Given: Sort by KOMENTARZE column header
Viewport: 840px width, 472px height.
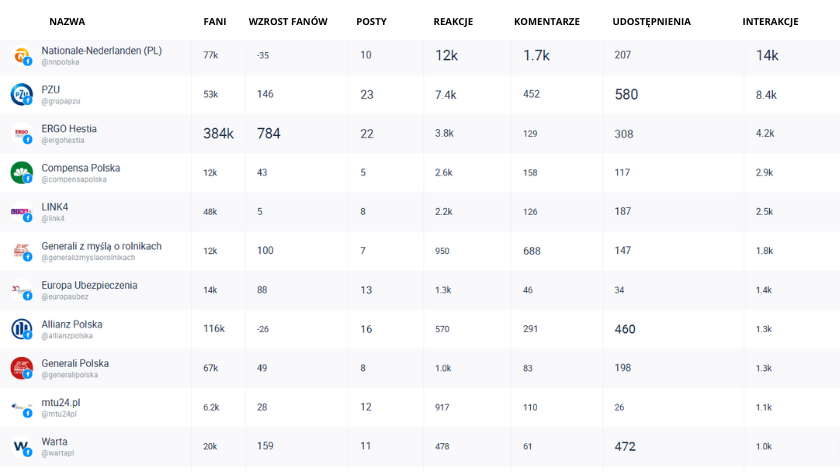Looking at the screenshot, I should 546,21.
